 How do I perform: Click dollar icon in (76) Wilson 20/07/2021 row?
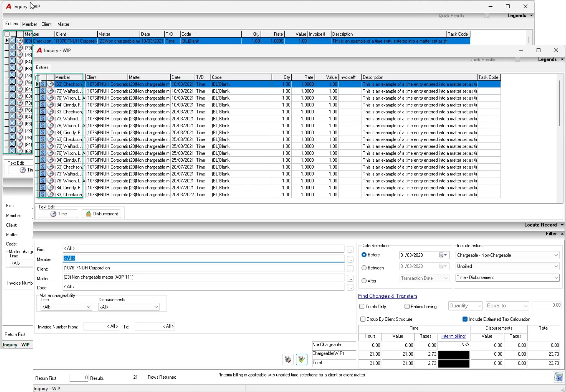[43, 181]
